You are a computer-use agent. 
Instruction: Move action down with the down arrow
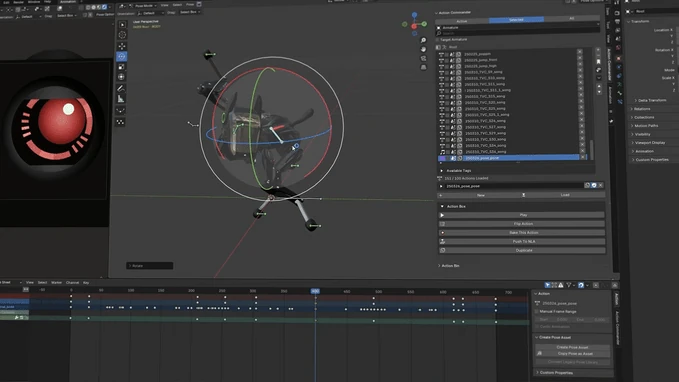[x=599, y=92]
